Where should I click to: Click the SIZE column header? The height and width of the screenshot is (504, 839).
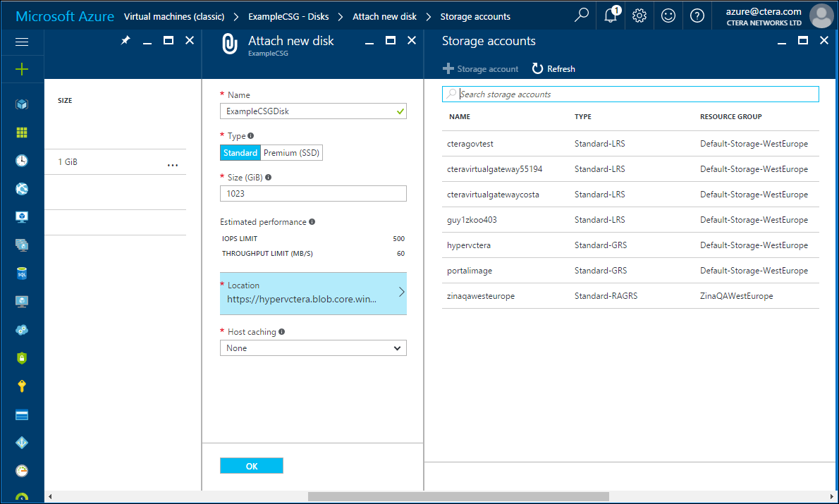point(65,101)
